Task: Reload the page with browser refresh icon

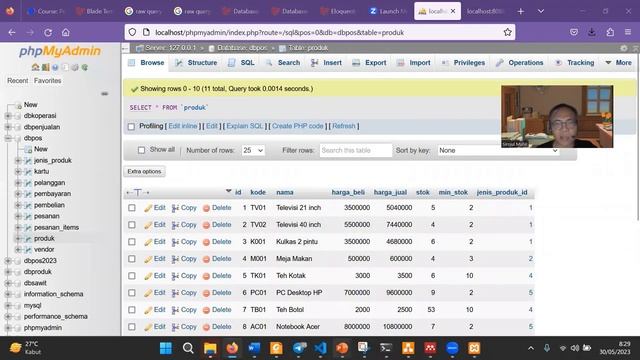Action: tap(48, 32)
